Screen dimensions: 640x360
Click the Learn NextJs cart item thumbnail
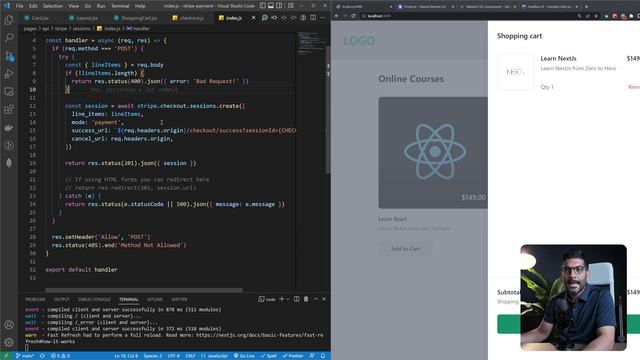(x=516, y=72)
